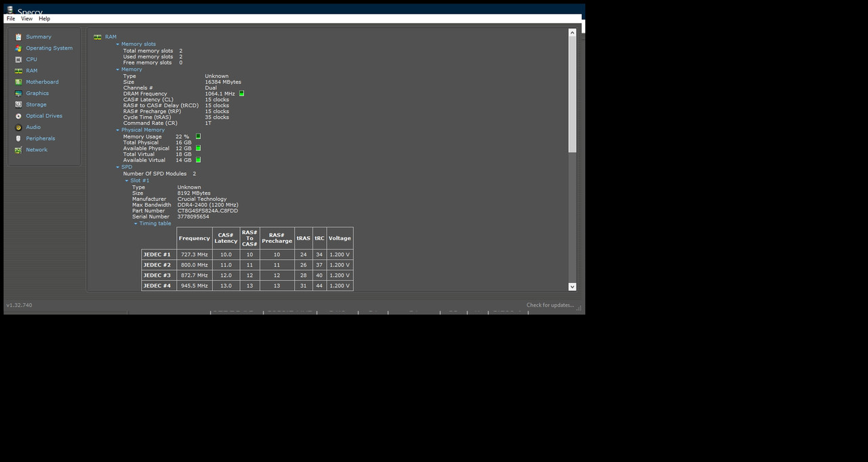Screen dimensions: 868x462
Task: Click the Speccy title bar app icon
Action: point(9,9)
